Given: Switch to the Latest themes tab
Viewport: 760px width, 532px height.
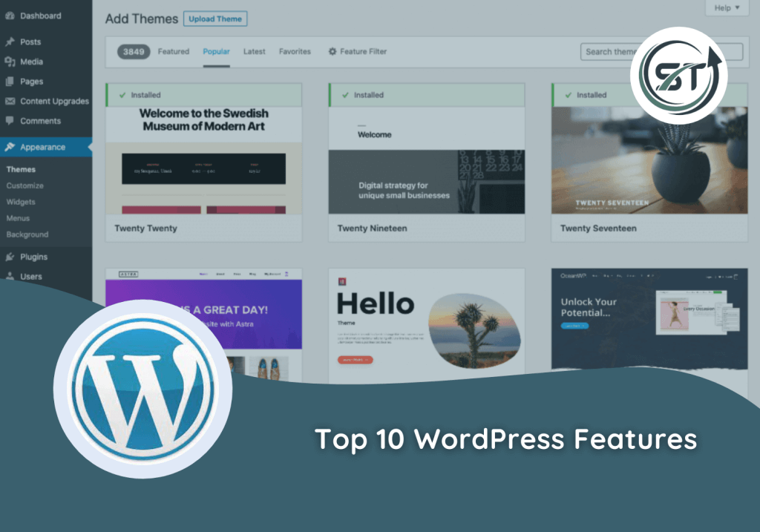Looking at the screenshot, I should (x=254, y=52).
